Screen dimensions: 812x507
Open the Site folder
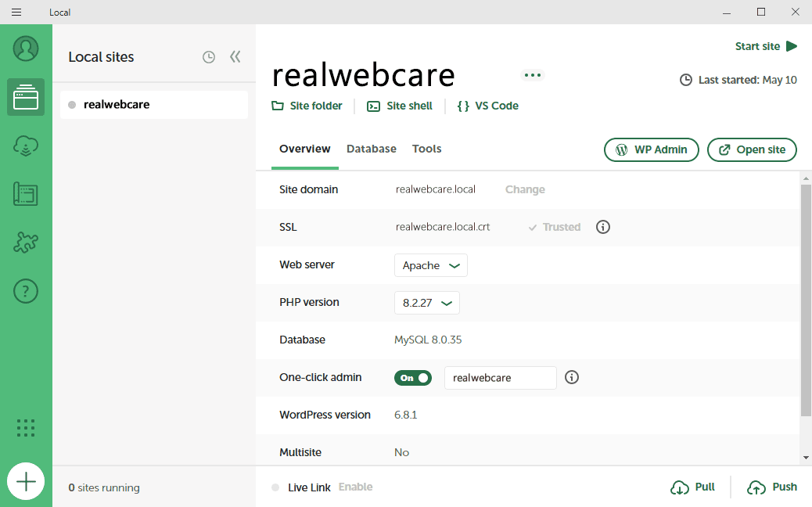307,106
